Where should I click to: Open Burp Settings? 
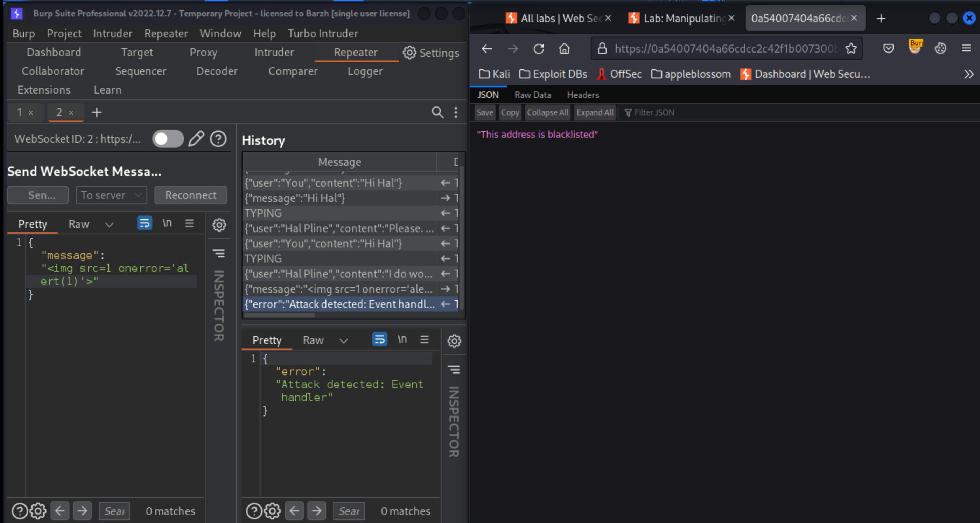tap(431, 53)
